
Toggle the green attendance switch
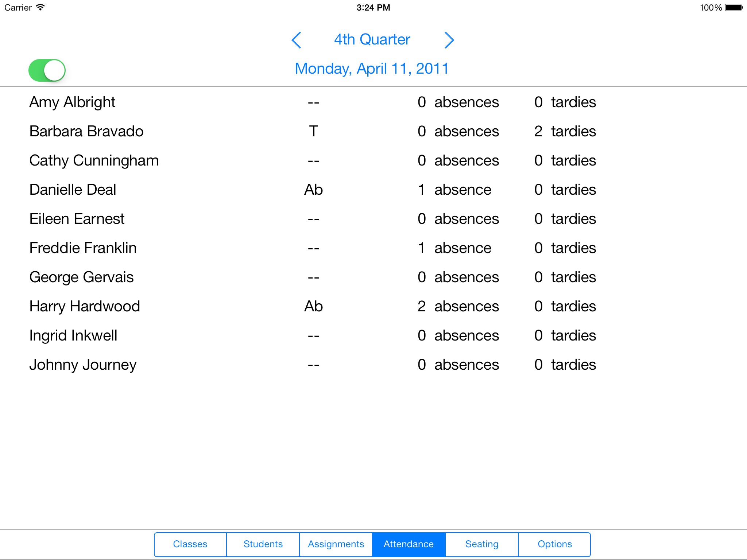click(47, 70)
